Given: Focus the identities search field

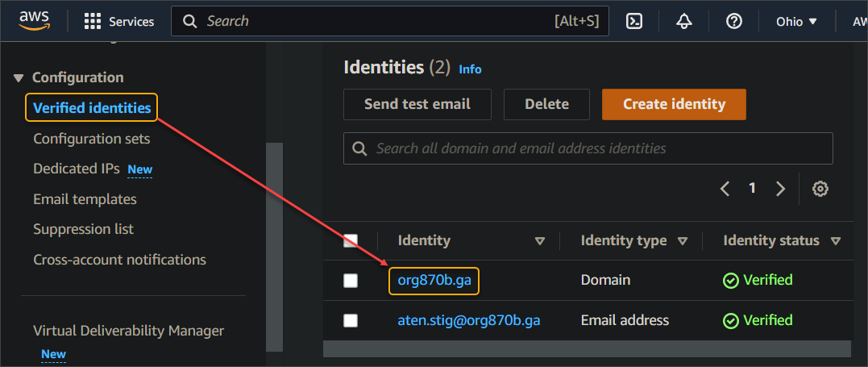Looking at the screenshot, I should (x=588, y=148).
